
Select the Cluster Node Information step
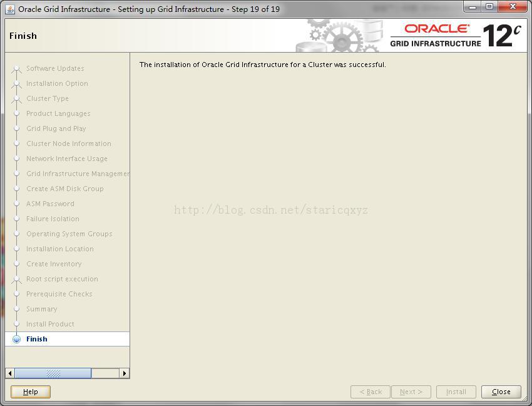point(69,143)
